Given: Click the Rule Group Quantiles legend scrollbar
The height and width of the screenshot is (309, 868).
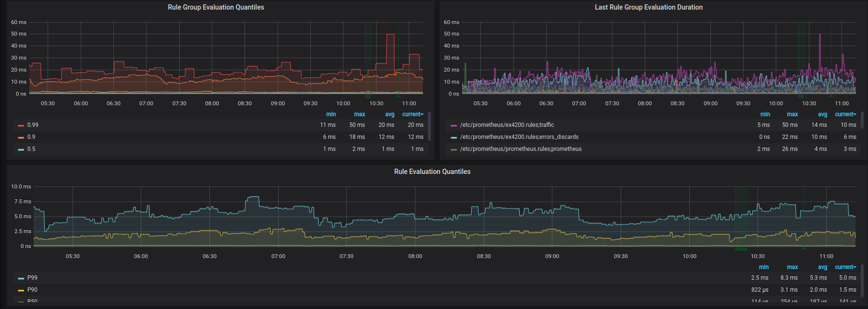Looking at the screenshot, I should (x=429, y=126).
